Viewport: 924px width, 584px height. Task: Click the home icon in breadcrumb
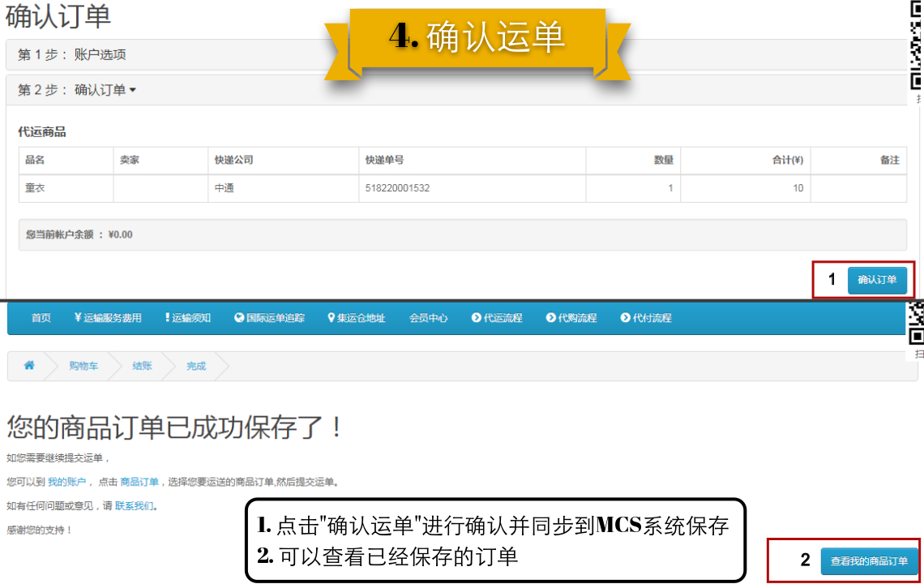click(29, 366)
